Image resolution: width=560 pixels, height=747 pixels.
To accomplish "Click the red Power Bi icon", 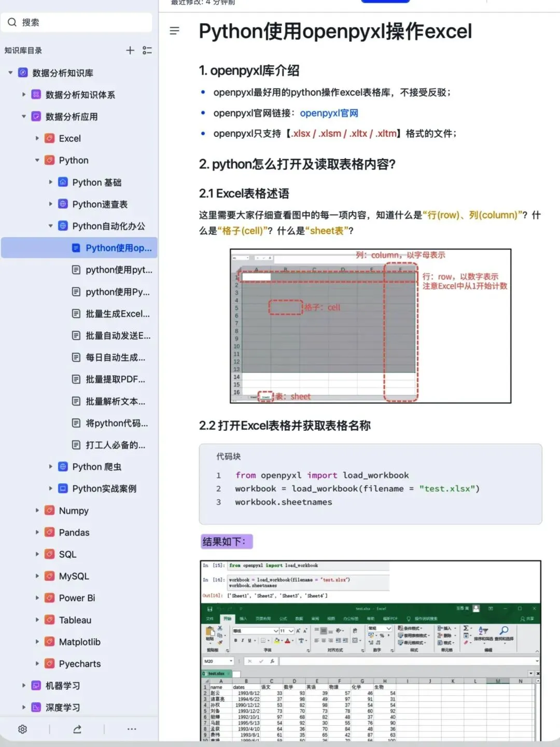I will [x=49, y=598].
